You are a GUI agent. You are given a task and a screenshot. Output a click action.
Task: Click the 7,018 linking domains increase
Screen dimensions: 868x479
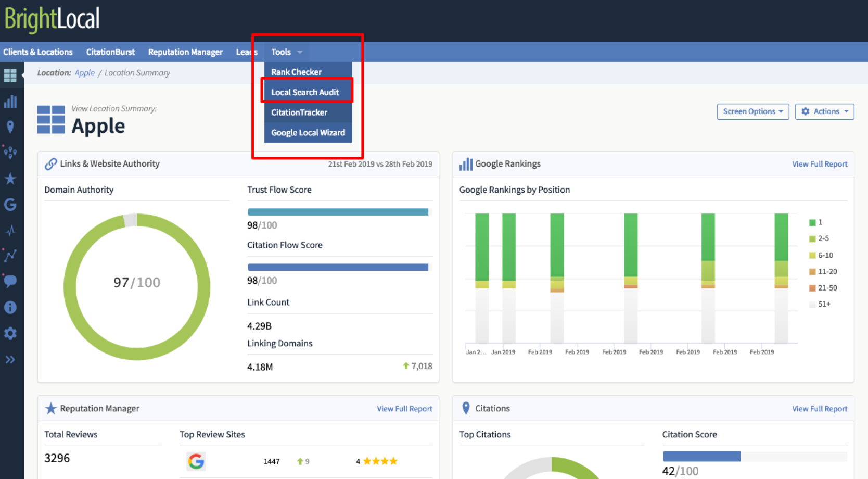pyautogui.click(x=417, y=366)
